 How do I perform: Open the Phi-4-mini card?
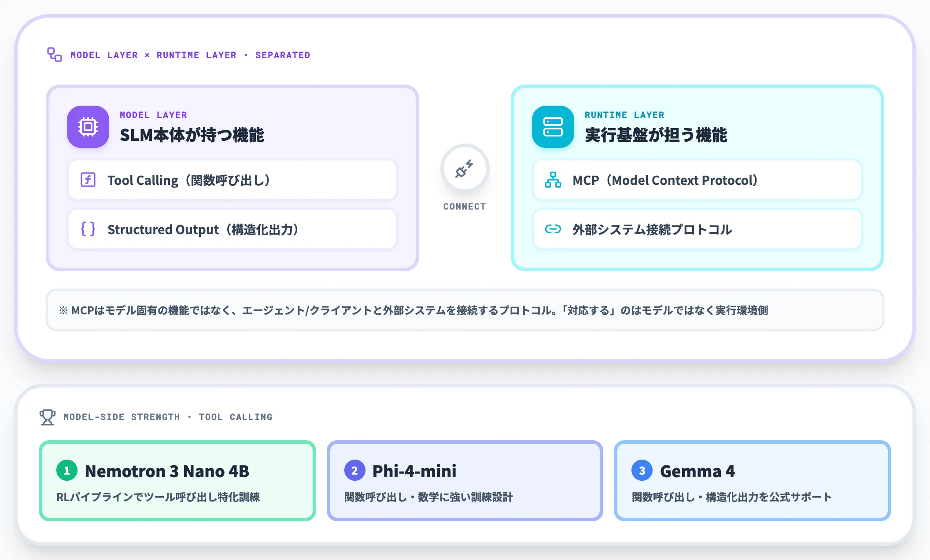coord(465,481)
